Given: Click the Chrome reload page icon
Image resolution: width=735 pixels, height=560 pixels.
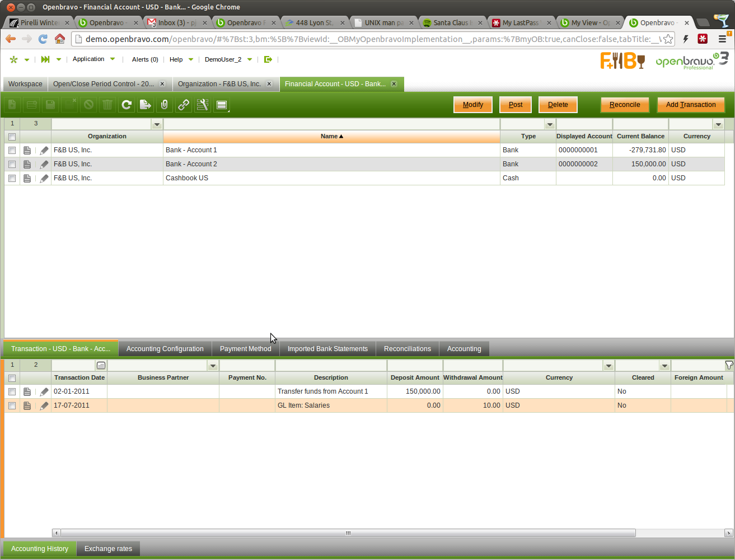Looking at the screenshot, I should (43, 39).
